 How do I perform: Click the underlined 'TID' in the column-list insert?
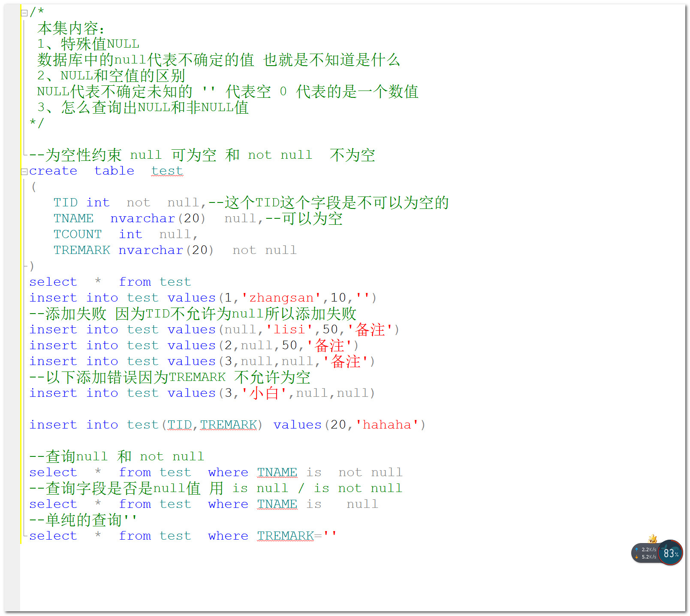click(x=180, y=425)
